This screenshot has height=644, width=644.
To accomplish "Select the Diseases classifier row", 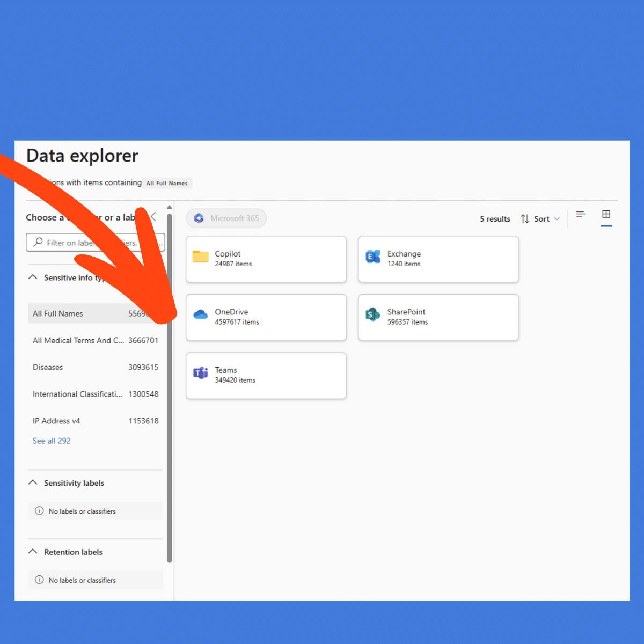I will [96, 367].
